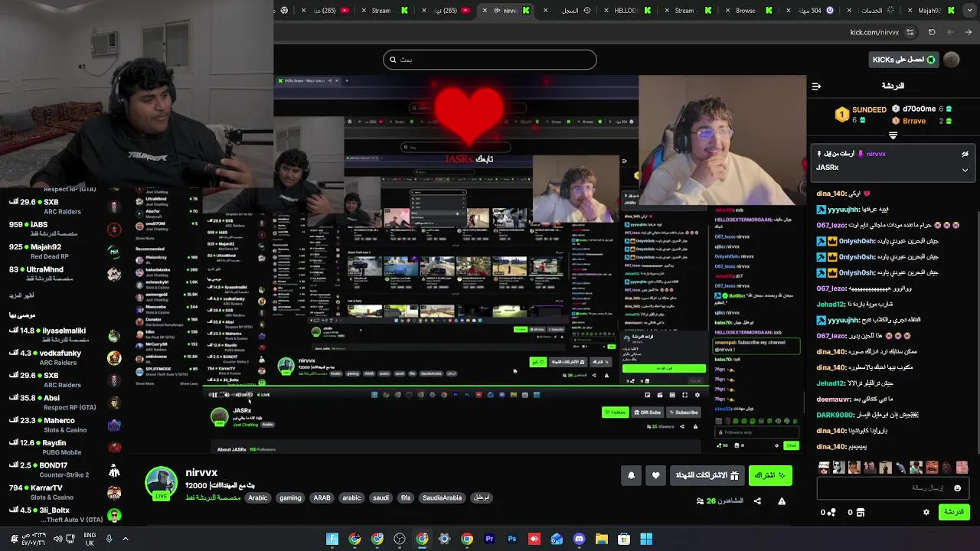Click the report warning triangle icon
Viewport: 980px width, 551px height.
782,501
